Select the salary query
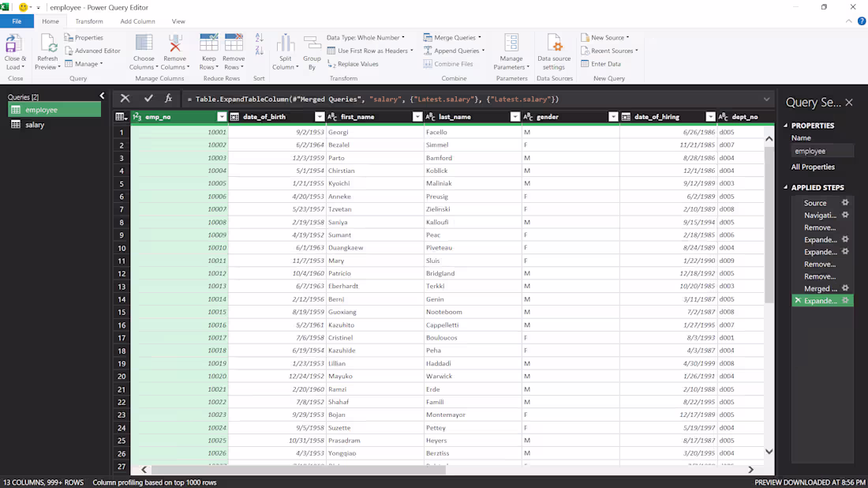This screenshot has width=868, height=488. [x=35, y=125]
